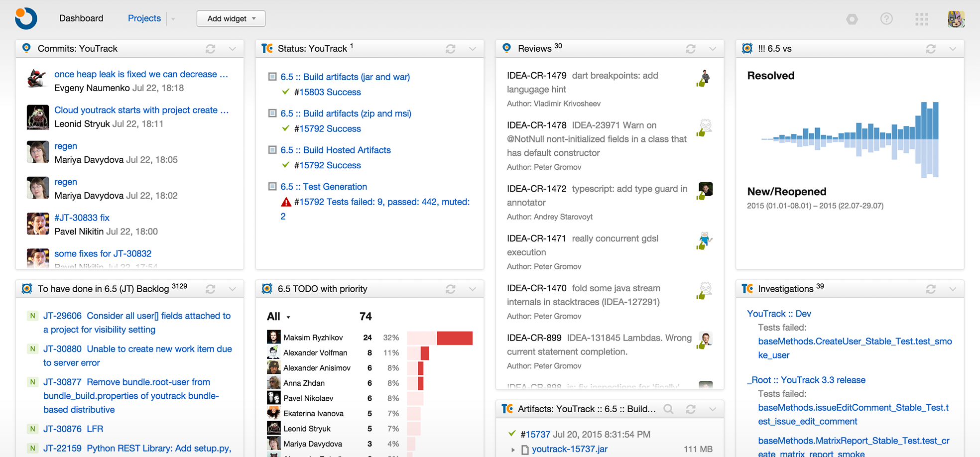Expand the 6.5 TODO with priority menu chevron
This screenshot has height=457, width=980.
coord(473,289)
